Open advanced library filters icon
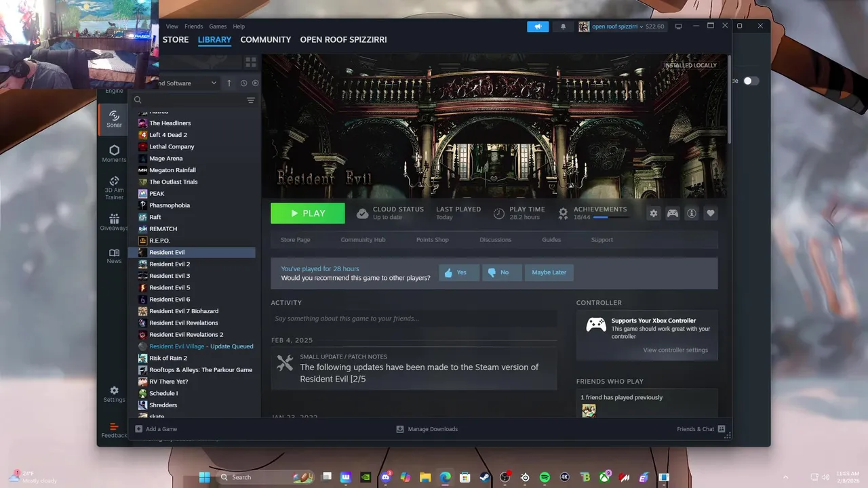The height and width of the screenshot is (488, 868). [x=251, y=100]
